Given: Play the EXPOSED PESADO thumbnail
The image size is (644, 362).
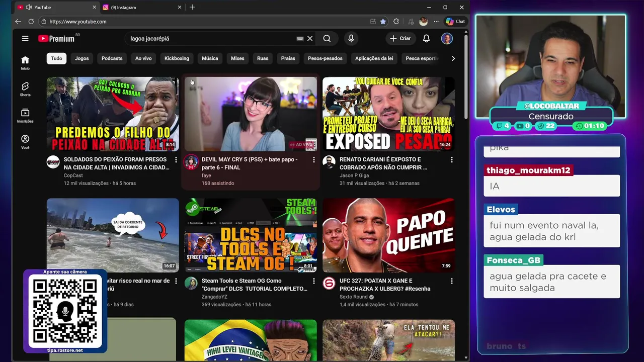Looking at the screenshot, I should (388, 114).
